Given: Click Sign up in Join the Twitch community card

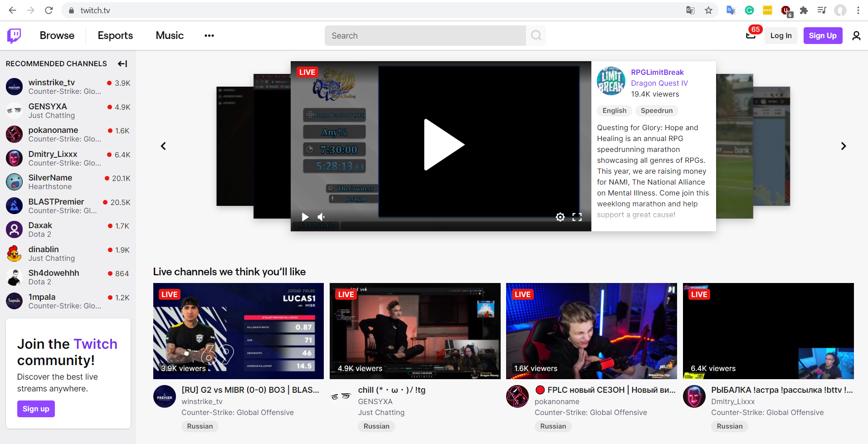Looking at the screenshot, I should coord(36,409).
